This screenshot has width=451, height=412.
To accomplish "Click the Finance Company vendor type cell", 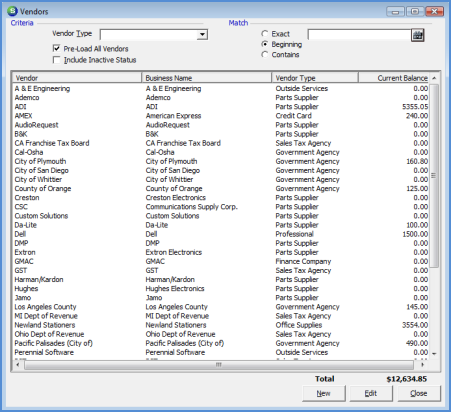I will pos(303,261).
